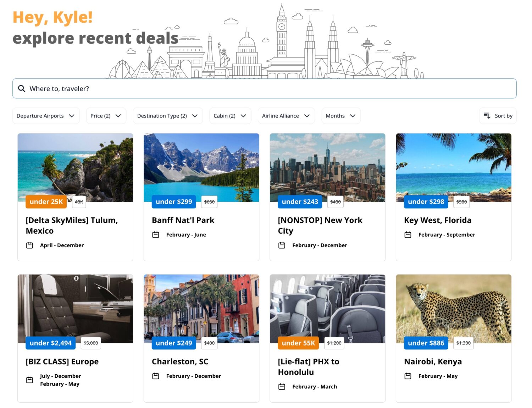Click the calendar icon on the Banff card
Viewport: 532px width, 408px height.
[x=156, y=234]
